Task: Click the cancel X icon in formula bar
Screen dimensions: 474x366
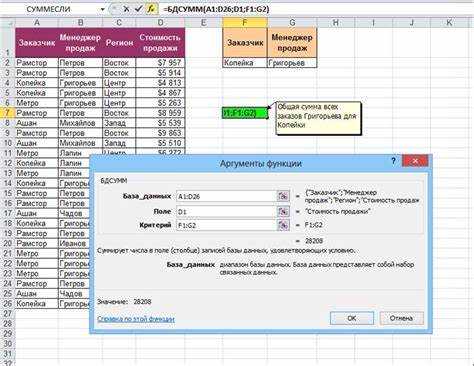Action: 126,9
